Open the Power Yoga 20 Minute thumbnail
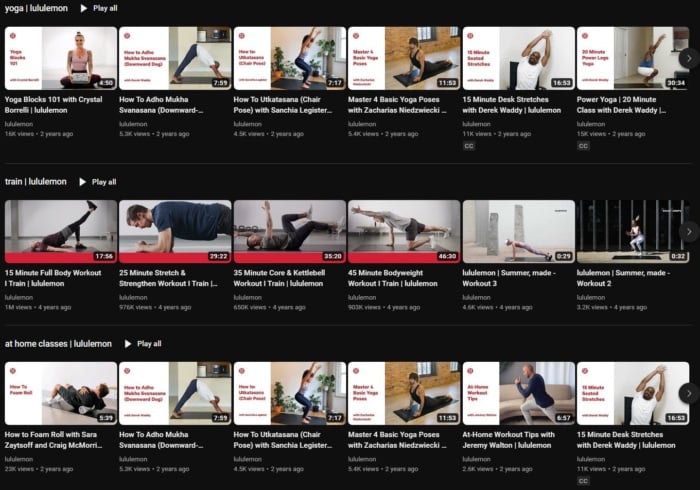 pyautogui.click(x=633, y=58)
